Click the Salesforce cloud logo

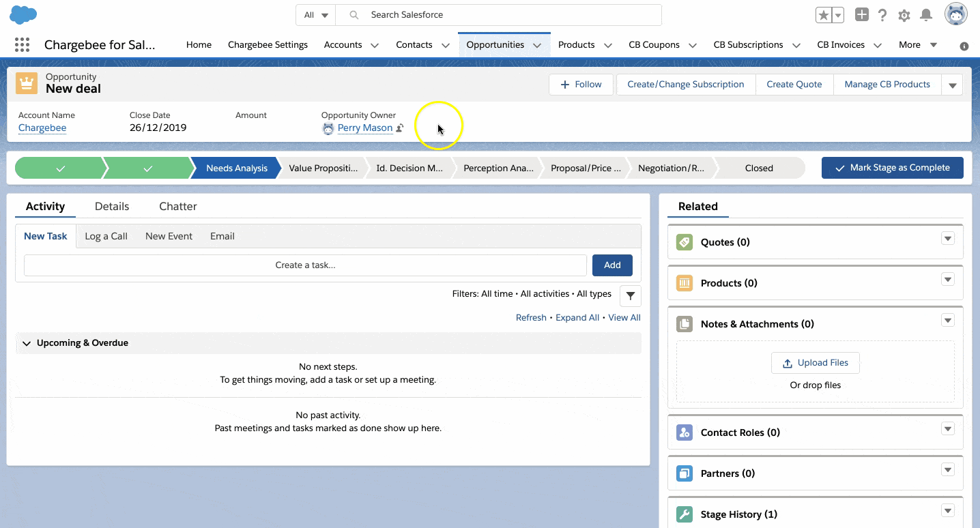coord(23,14)
